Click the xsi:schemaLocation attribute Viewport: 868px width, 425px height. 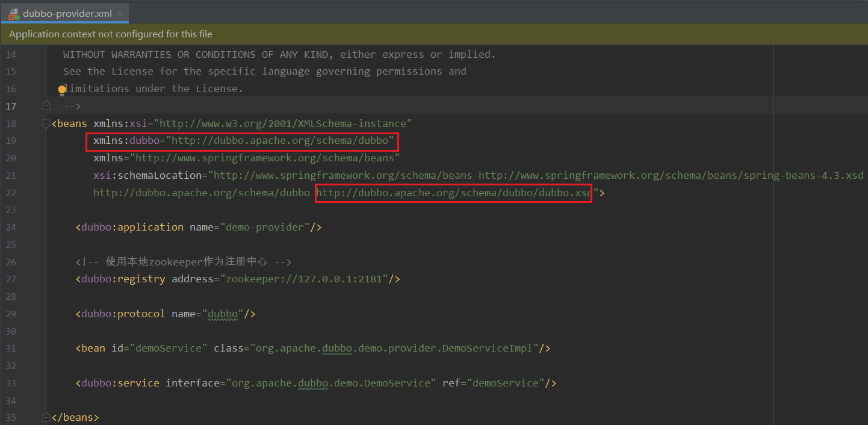click(147, 175)
